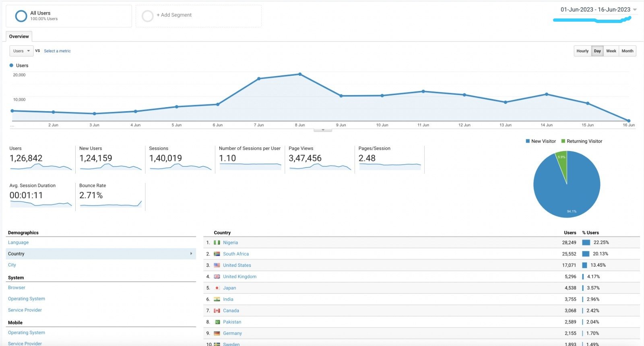Open the date range picker dropdown
Screen dimensions: 644x346
599,10
